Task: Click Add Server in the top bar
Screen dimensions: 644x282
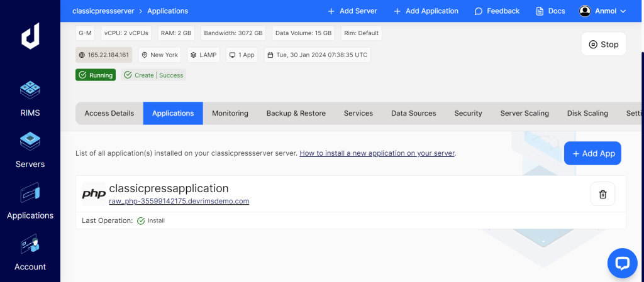Action: click(352, 11)
